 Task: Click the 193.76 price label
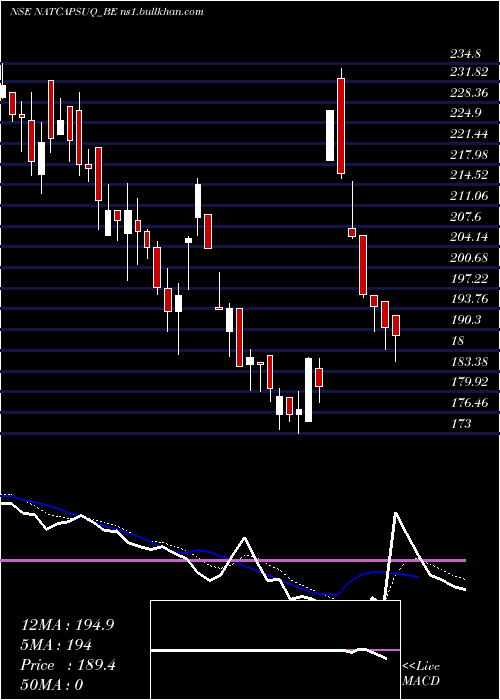click(x=469, y=300)
